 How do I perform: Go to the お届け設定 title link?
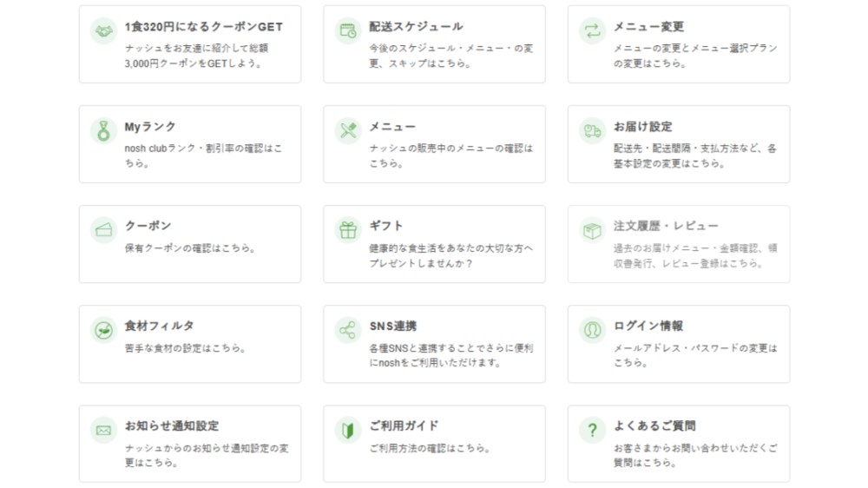tap(642, 127)
